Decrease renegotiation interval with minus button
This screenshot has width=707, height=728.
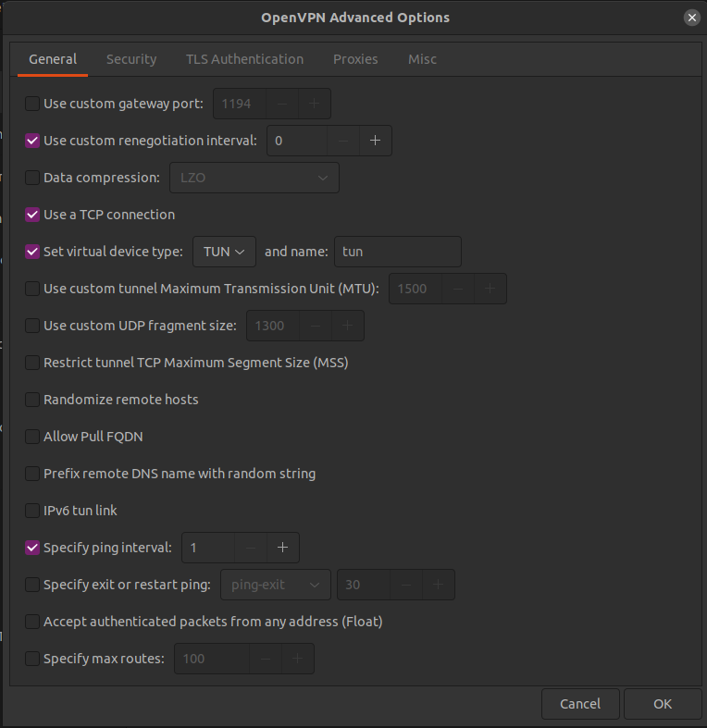tap(343, 141)
